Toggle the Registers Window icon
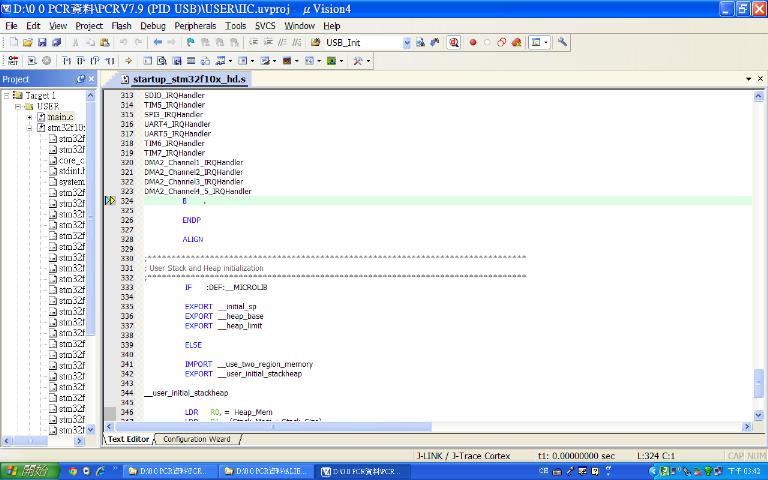Viewport: 768px width, 480px height. (191, 61)
